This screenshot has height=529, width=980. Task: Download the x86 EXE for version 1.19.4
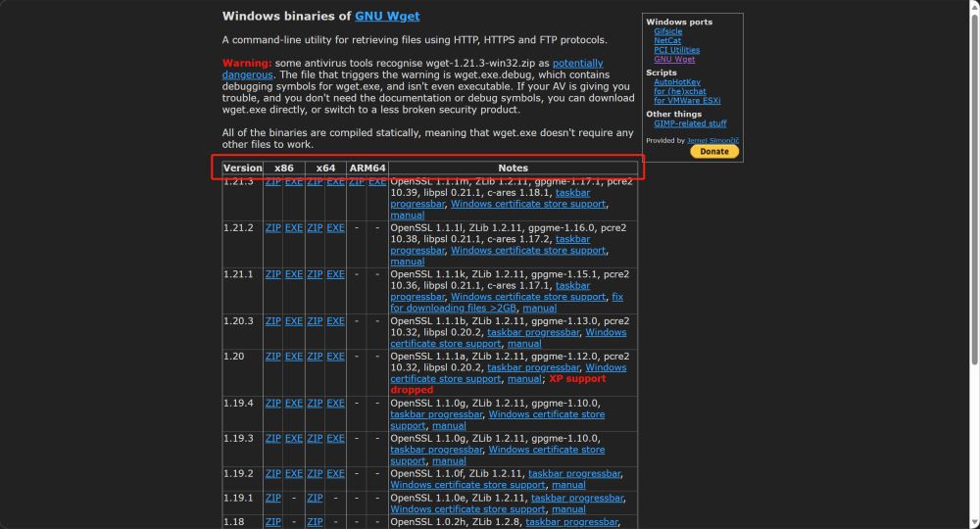294,404
